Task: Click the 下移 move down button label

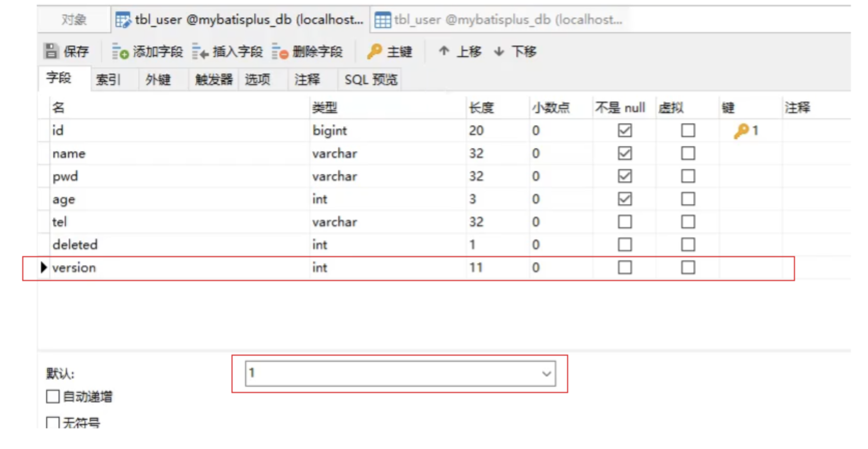Action: pos(524,51)
